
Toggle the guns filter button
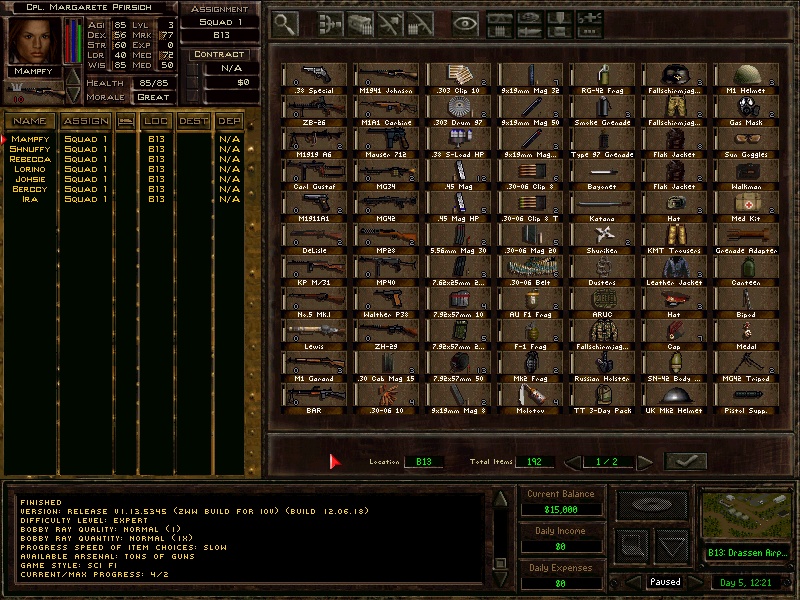pyautogui.click(x=499, y=18)
